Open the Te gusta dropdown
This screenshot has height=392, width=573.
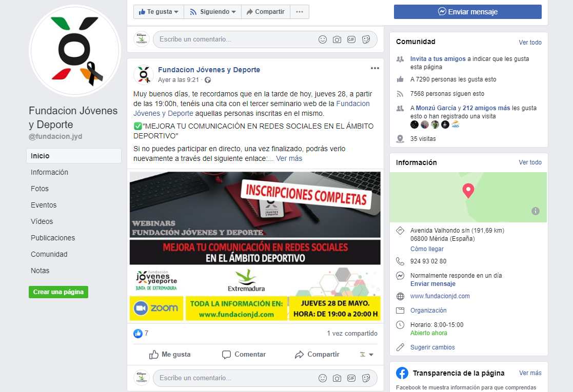[159, 12]
